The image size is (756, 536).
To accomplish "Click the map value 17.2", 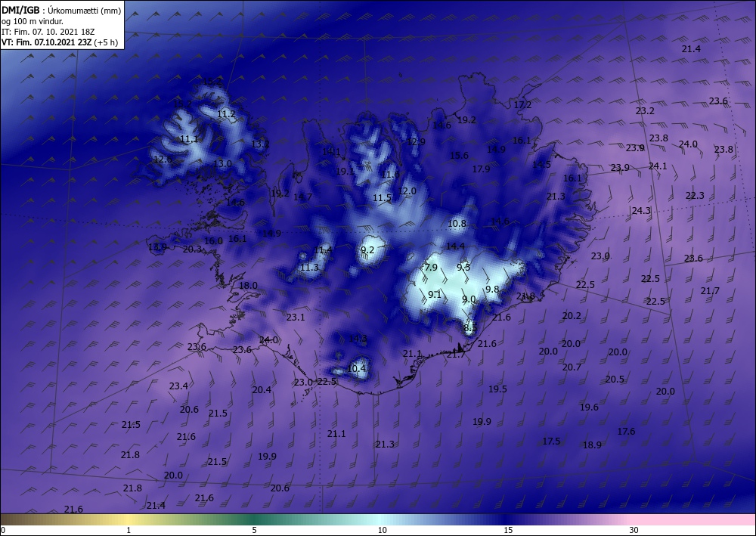I will 522,105.
